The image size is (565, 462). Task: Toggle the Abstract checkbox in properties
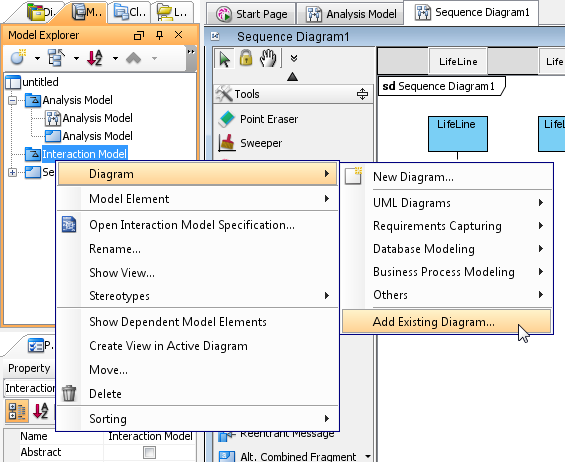[x=149, y=452]
